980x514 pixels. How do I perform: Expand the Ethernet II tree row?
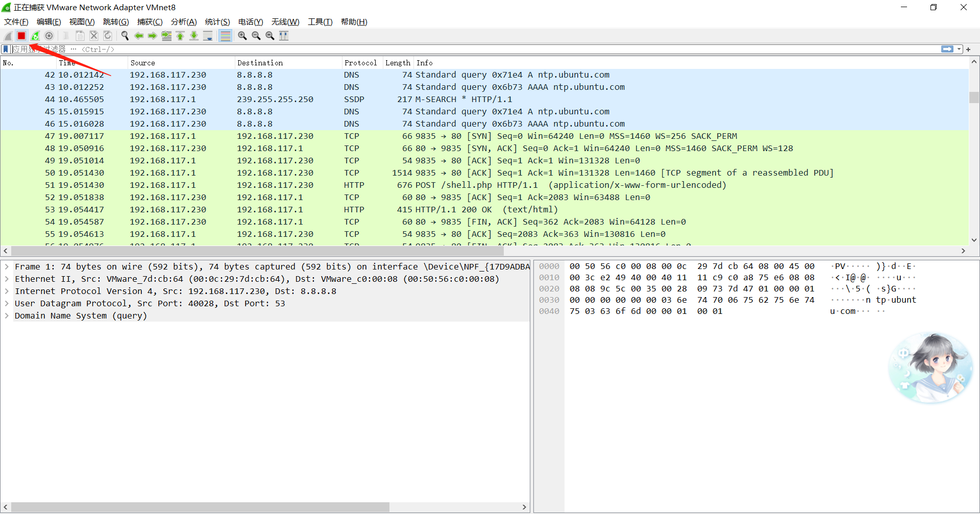tap(7, 279)
